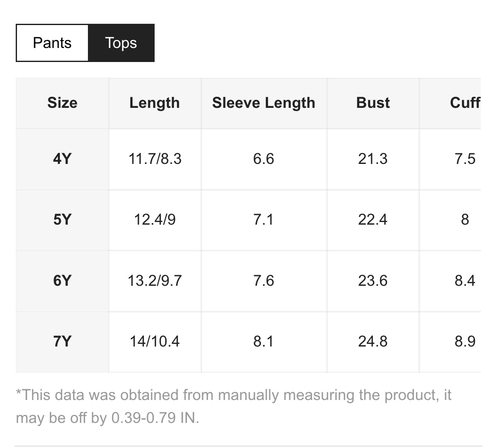Viewport: 497px width, 448px height.
Task: Select the 7Y size row label
Action: 62,341
